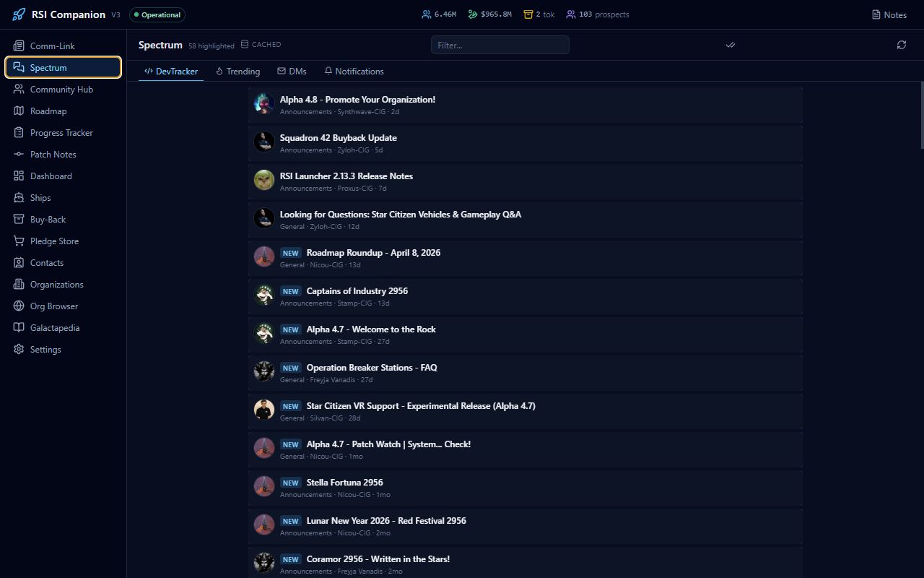Switch to the Trending tab
The image size is (924, 578).
point(237,72)
